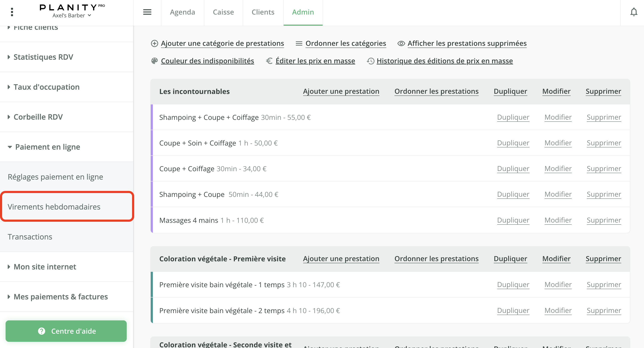644x348 pixels.
Task: Open the three-dot vertical menu
Action: click(x=12, y=12)
